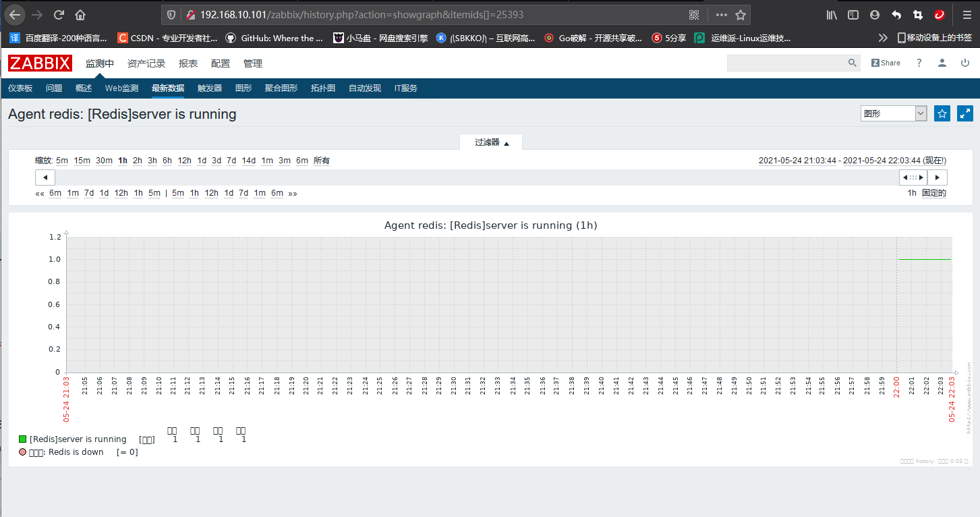Open the 管理 main menu

253,63
